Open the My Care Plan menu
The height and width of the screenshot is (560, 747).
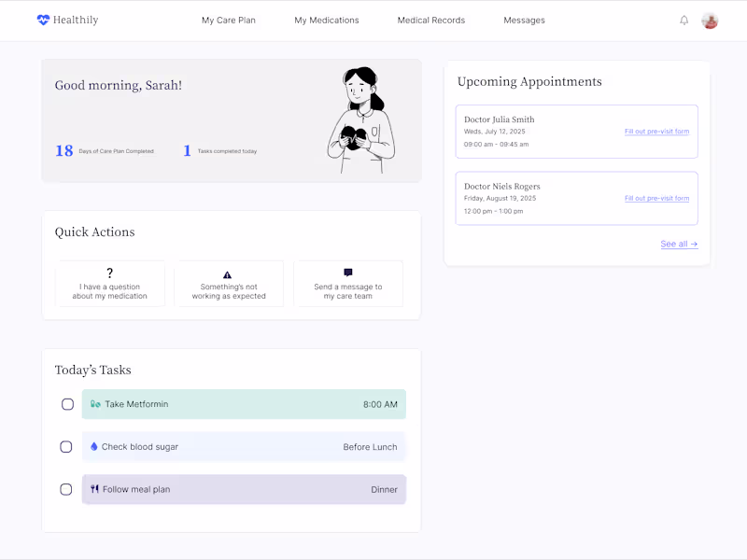229,20
